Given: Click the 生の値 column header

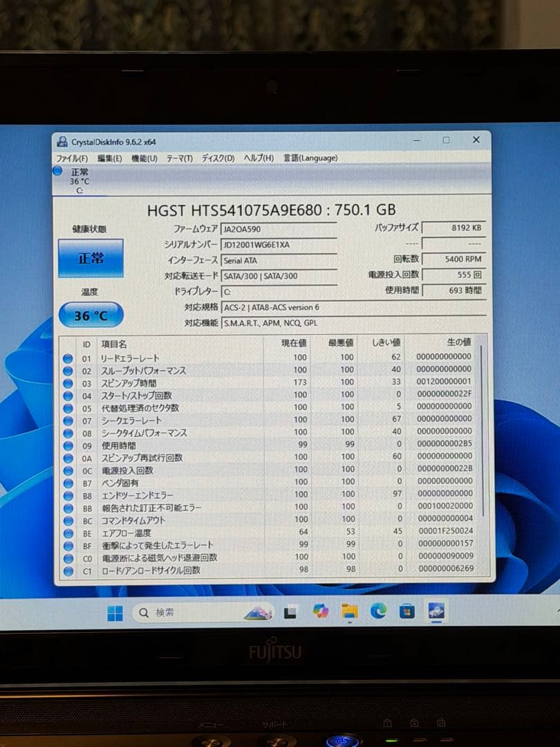Looking at the screenshot, I should tap(459, 342).
